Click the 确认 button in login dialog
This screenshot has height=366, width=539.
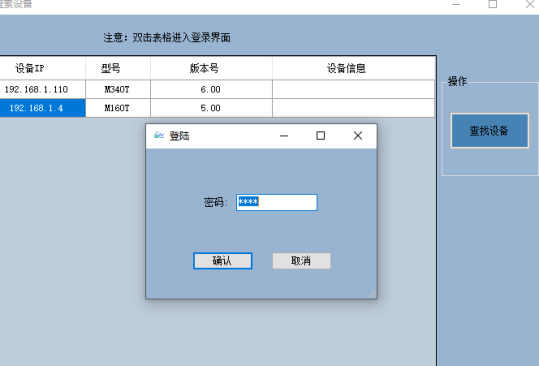point(222,261)
